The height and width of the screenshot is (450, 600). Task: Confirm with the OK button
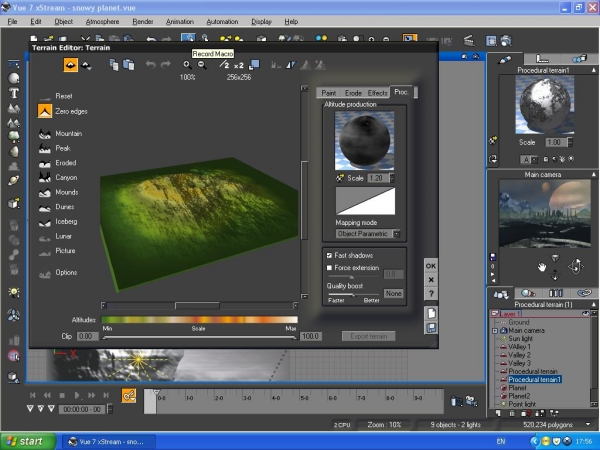(x=431, y=266)
